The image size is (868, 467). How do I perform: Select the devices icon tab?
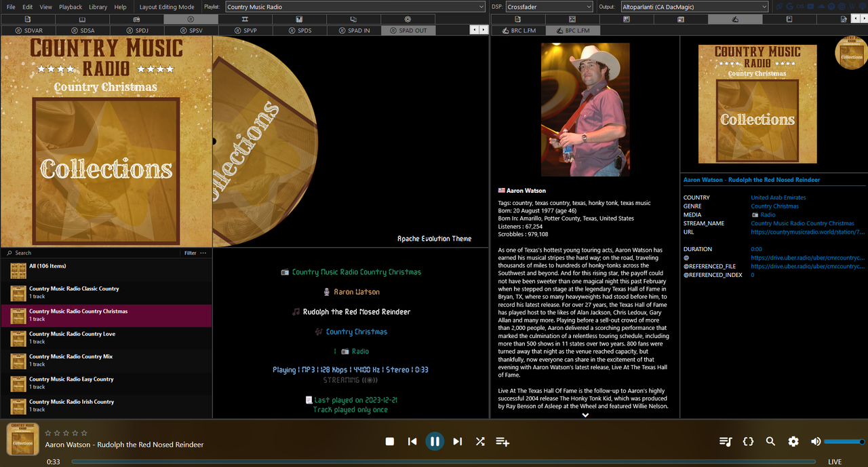point(353,19)
